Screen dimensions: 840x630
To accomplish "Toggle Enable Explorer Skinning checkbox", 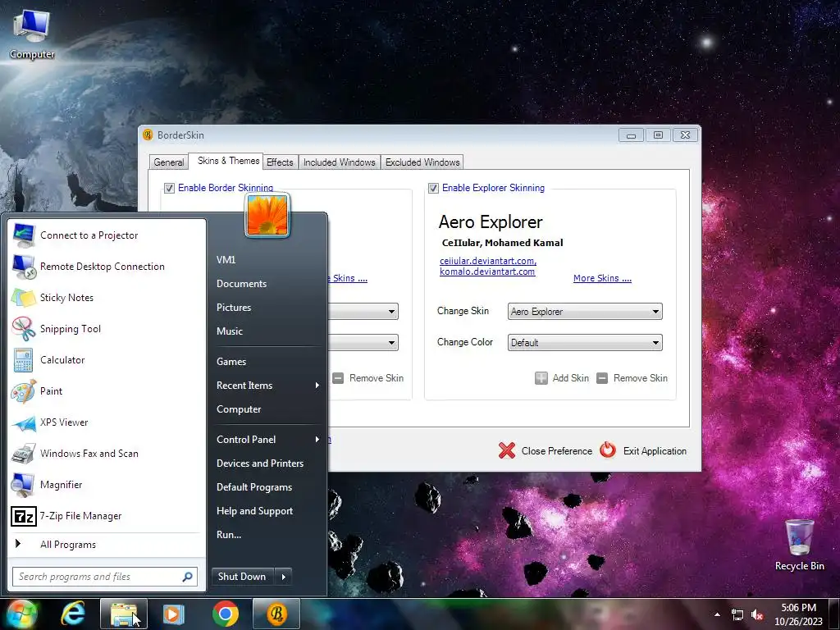I will click(x=433, y=188).
